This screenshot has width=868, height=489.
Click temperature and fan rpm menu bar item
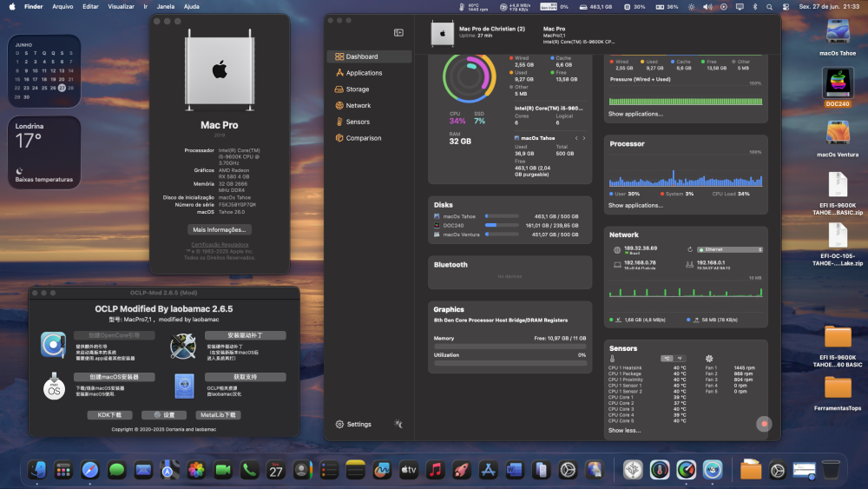click(x=474, y=7)
